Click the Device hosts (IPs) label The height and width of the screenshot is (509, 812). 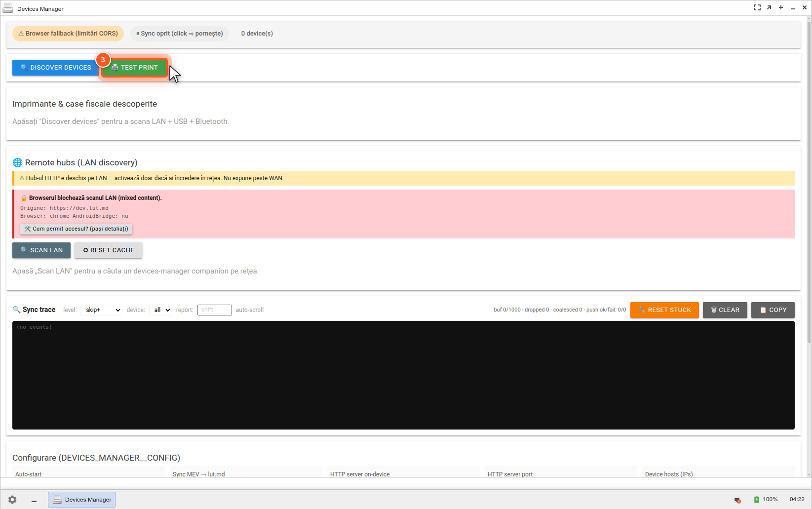point(669,474)
